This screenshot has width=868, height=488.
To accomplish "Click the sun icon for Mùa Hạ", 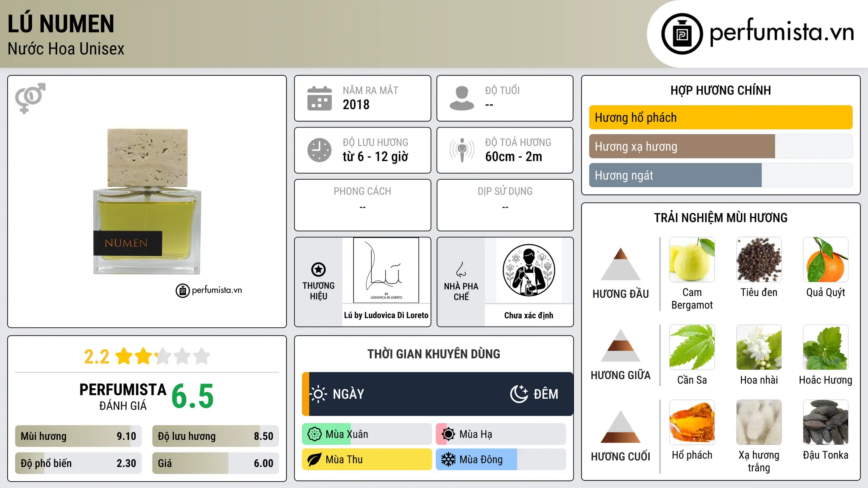I will click(448, 434).
